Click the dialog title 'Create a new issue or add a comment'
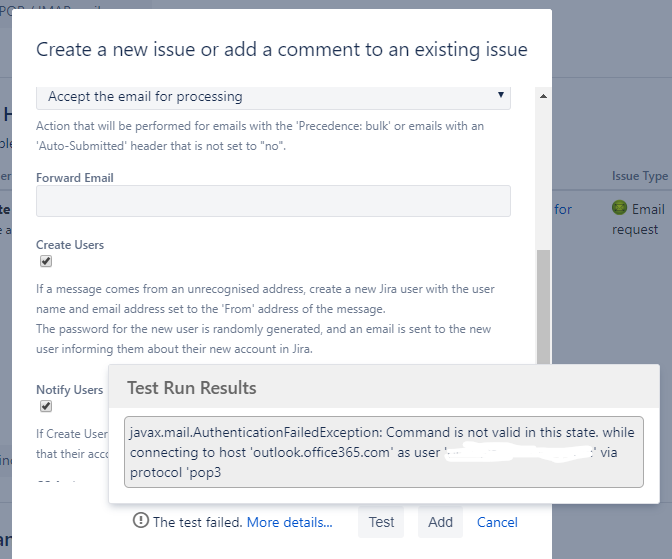672x559 pixels. coord(282,50)
